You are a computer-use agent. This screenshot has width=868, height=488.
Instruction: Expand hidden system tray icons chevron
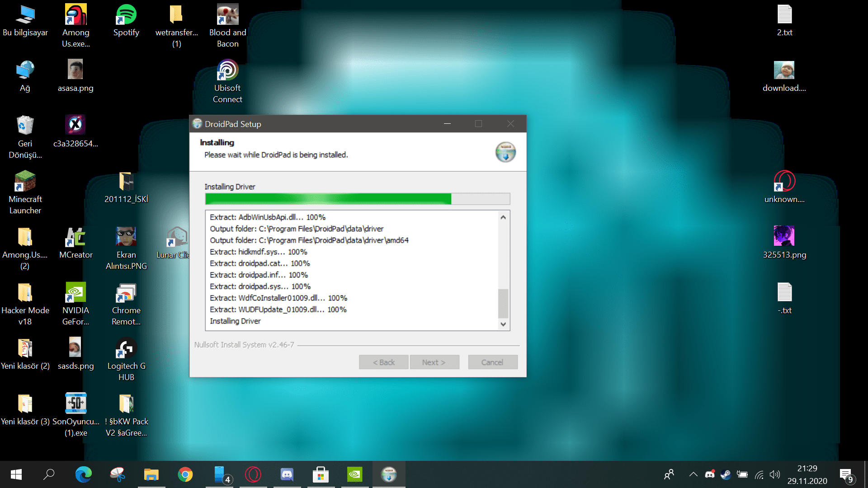coord(693,474)
